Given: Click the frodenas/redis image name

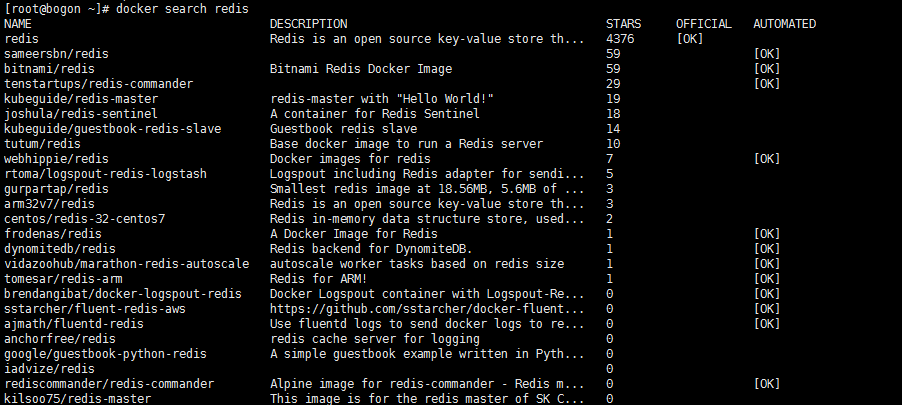Looking at the screenshot, I should tap(53, 233).
